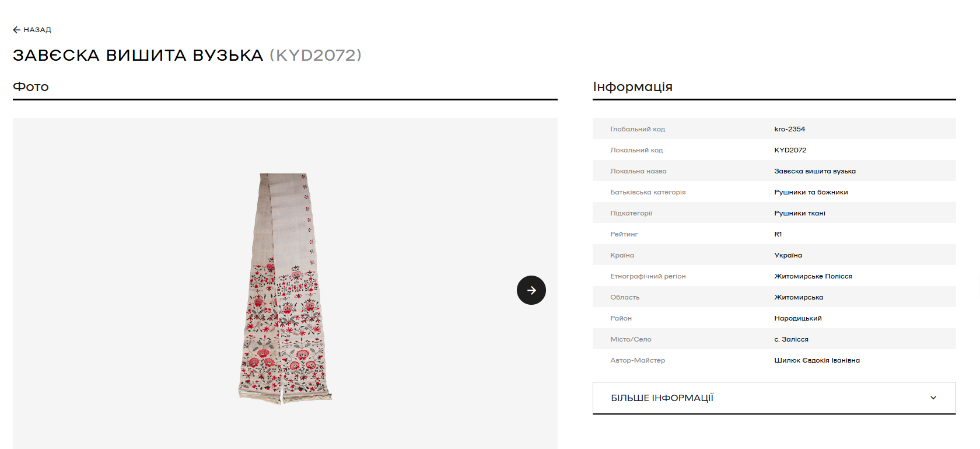
Task: Expand the БІЛЬШЕ ІНФОРМАЦІЇ section
Action: pyautogui.click(x=774, y=398)
